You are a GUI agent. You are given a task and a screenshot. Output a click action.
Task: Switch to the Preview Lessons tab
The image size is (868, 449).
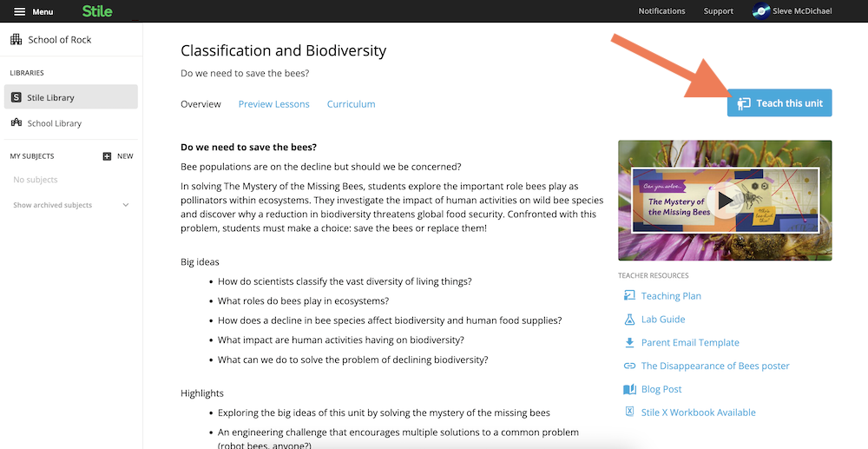point(273,104)
